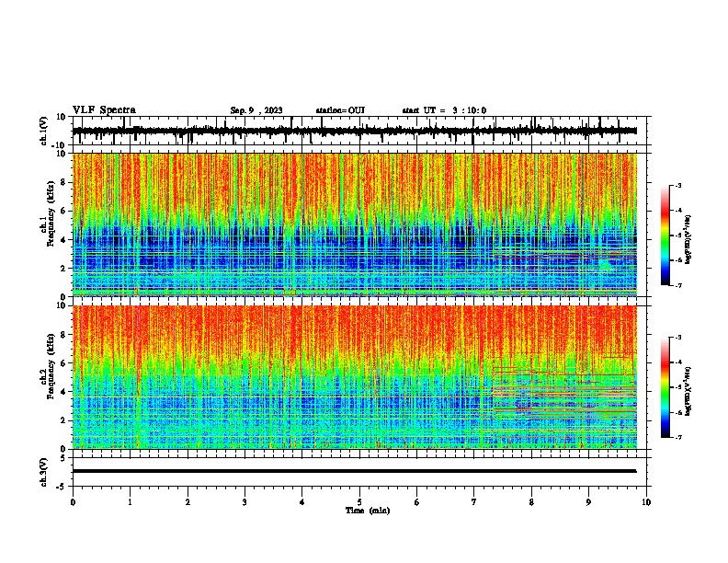This screenshot has width=728, height=563.
Task: Click the "5" tick on ch.3(V) axis
Action: click(x=63, y=457)
